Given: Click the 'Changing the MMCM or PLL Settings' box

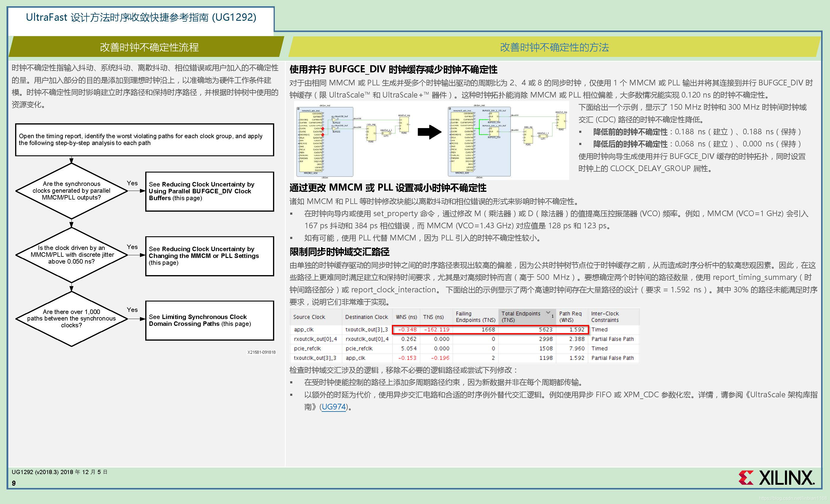Looking at the screenshot, I should click(210, 256).
